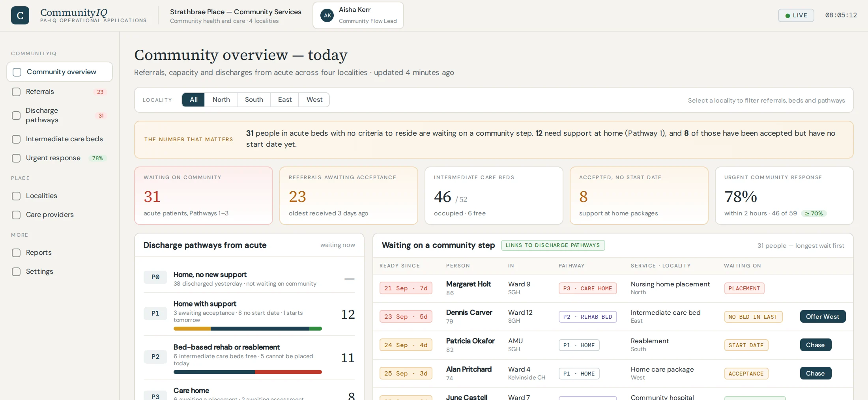This screenshot has width=868, height=400.
Task: Navigate to Urgent response in the sidebar
Action: [60, 158]
